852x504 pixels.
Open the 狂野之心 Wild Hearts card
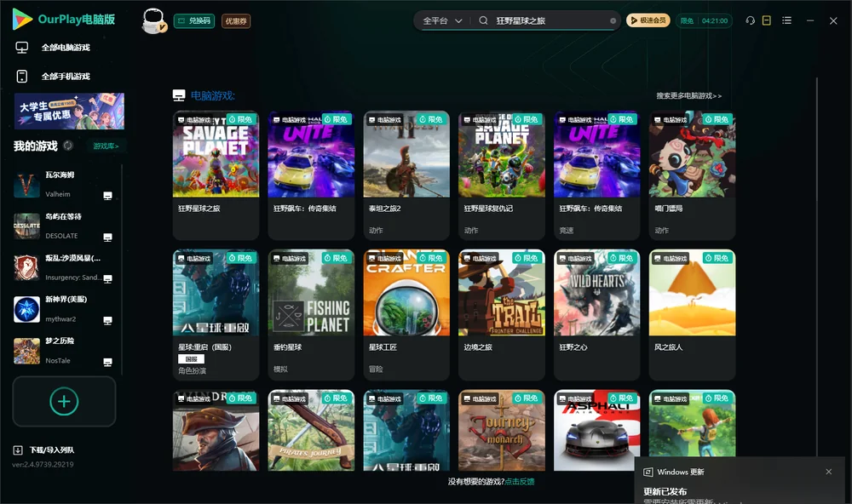(x=597, y=314)
